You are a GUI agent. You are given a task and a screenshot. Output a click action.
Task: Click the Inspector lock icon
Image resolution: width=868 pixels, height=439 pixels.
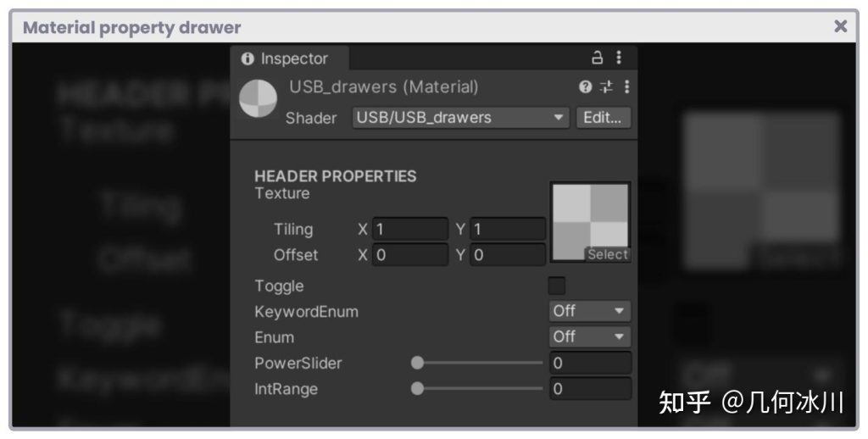coord(597,57)
